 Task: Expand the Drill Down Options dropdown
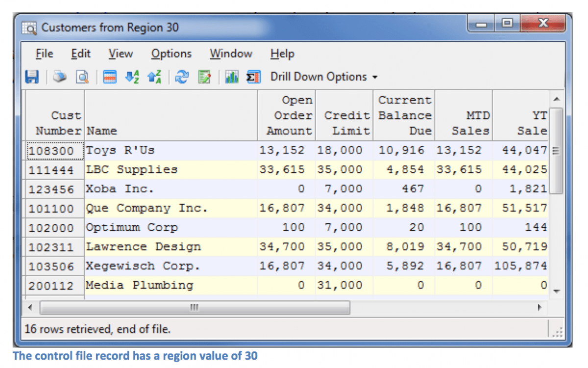324,77
